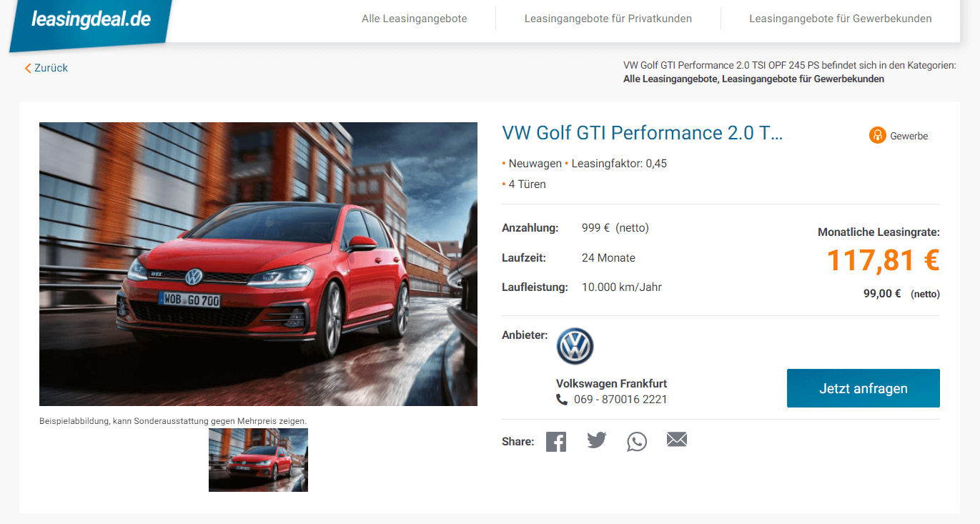Click the 117,81 € monthly rate

[x=884, y=260]
